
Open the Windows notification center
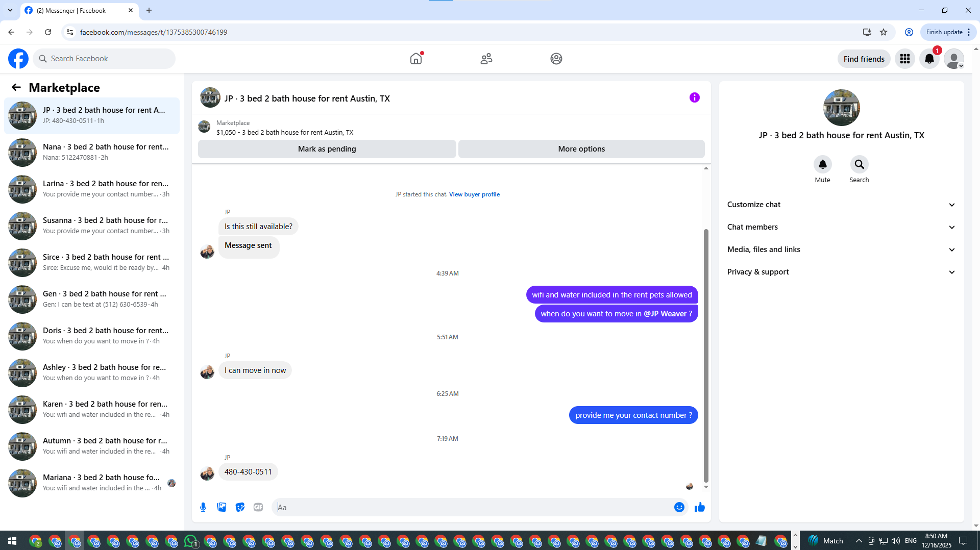(963, 541)
